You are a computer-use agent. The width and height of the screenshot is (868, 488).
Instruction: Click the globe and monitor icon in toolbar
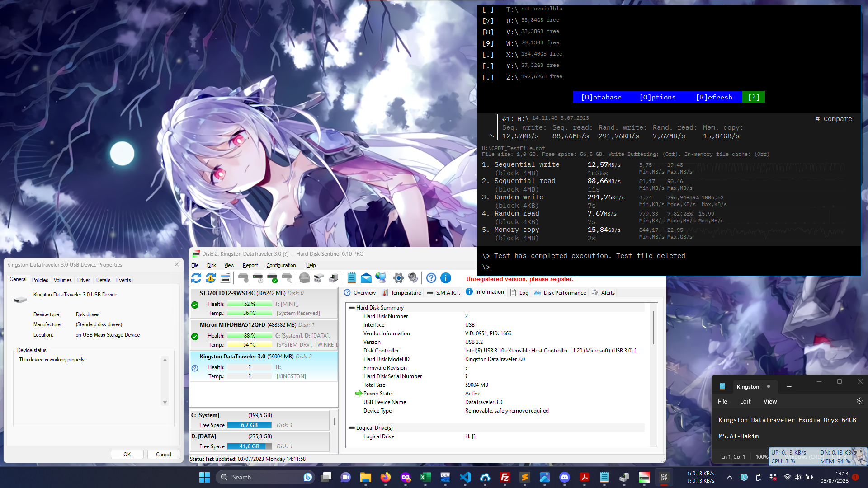[381, 278]
